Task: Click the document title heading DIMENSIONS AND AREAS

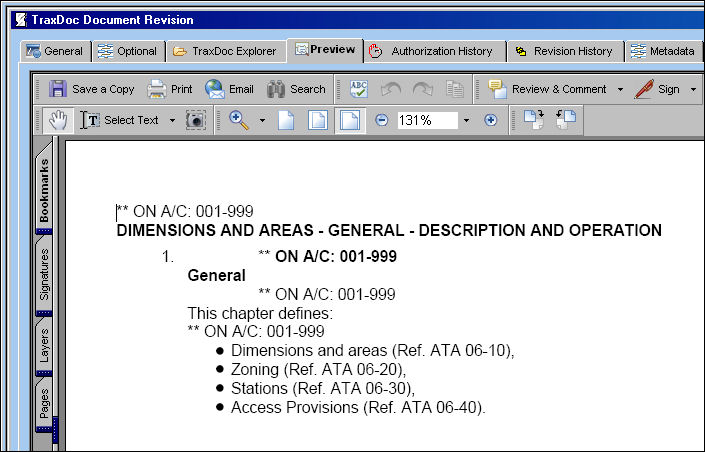Action: click(x=389, y=230)
